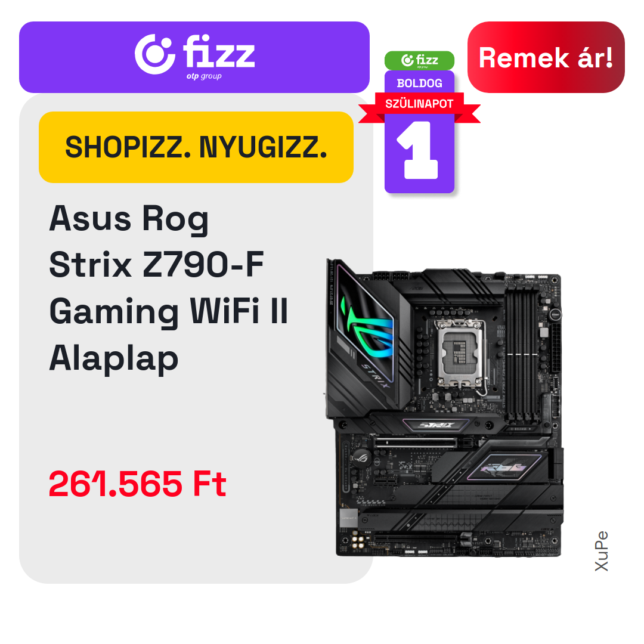Click the fizz wordmark in purple banner
Viewport: 644px width, 644px height.
219,51
